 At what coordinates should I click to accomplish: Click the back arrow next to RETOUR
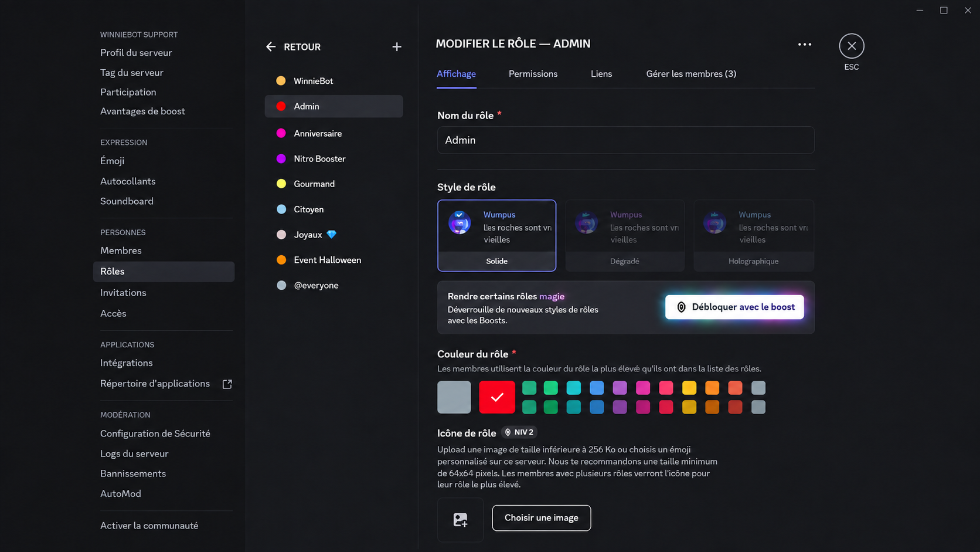coord(271,47)
